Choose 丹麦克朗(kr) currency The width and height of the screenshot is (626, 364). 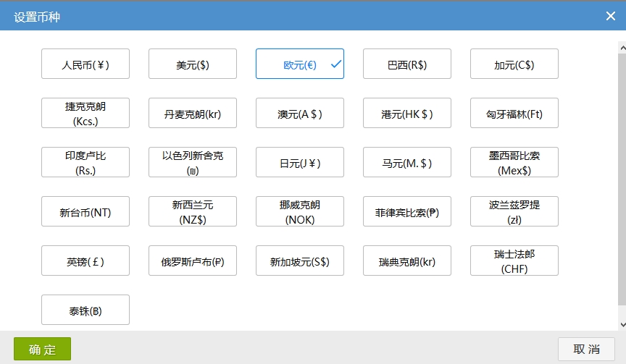tap(193, 113)
